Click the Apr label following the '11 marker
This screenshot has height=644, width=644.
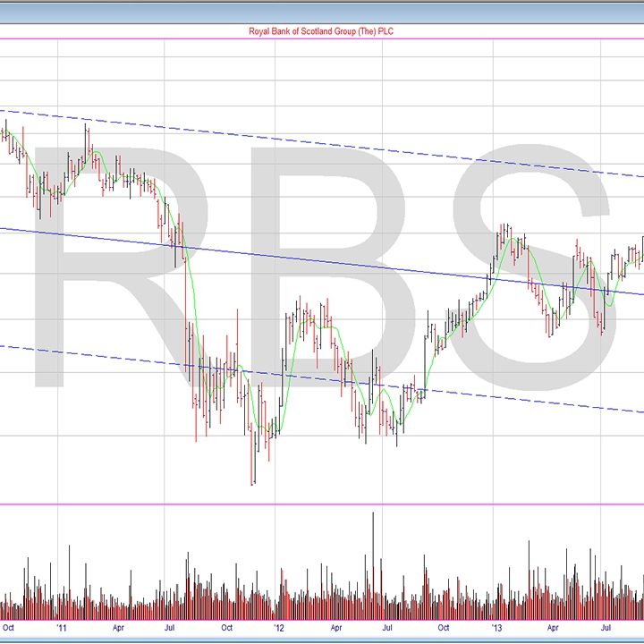click(118, 629)
